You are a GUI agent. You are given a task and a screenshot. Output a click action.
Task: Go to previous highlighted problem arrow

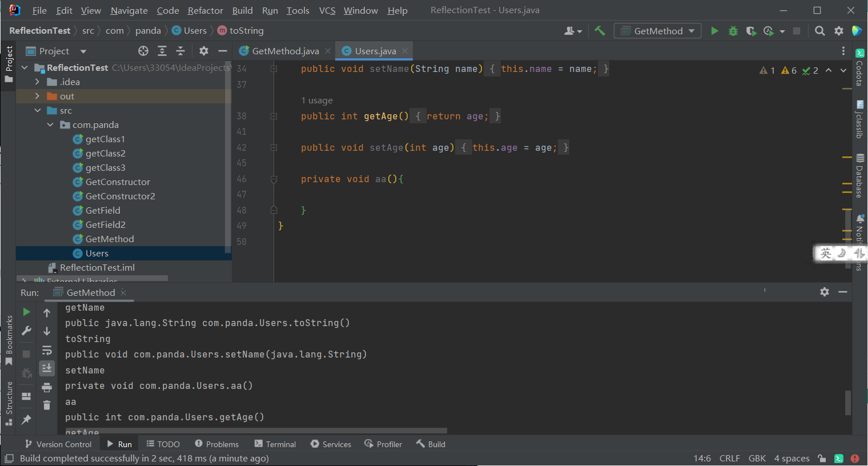pos(829,70)
